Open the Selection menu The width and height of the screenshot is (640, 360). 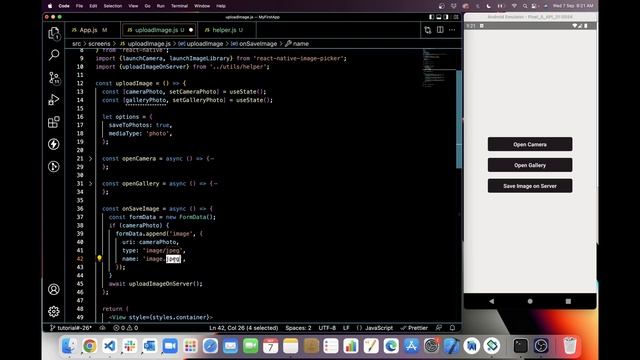pos(113,6)
